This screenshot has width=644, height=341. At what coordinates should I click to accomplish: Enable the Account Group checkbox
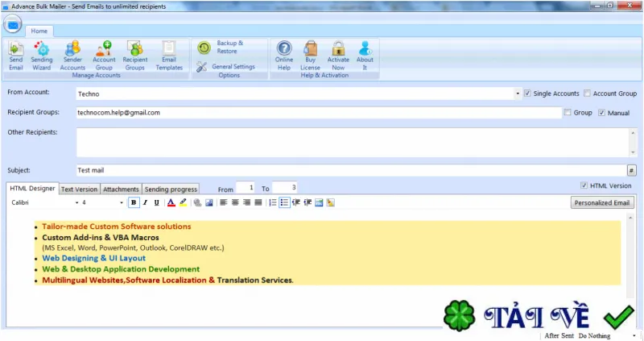coord(587,94)
